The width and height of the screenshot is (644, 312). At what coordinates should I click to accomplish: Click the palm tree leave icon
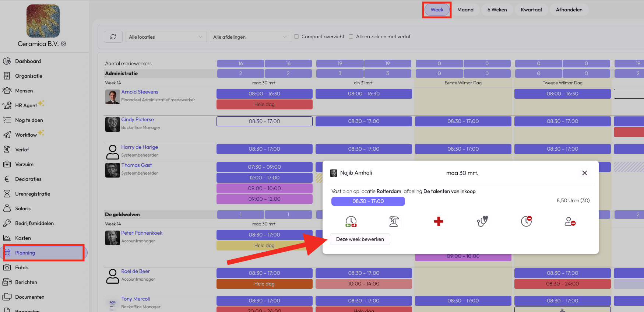point(394,221)
